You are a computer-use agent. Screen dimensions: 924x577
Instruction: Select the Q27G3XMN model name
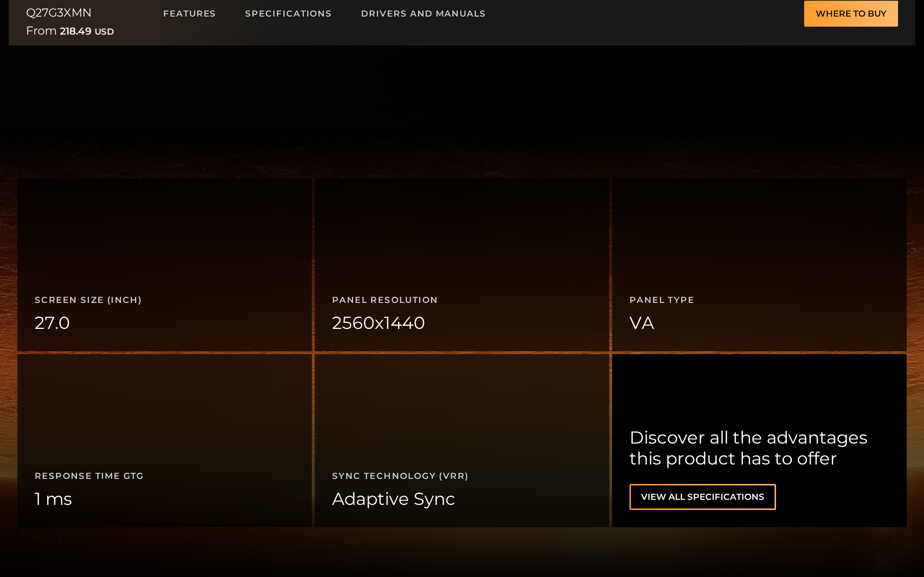tap(59, 13)
